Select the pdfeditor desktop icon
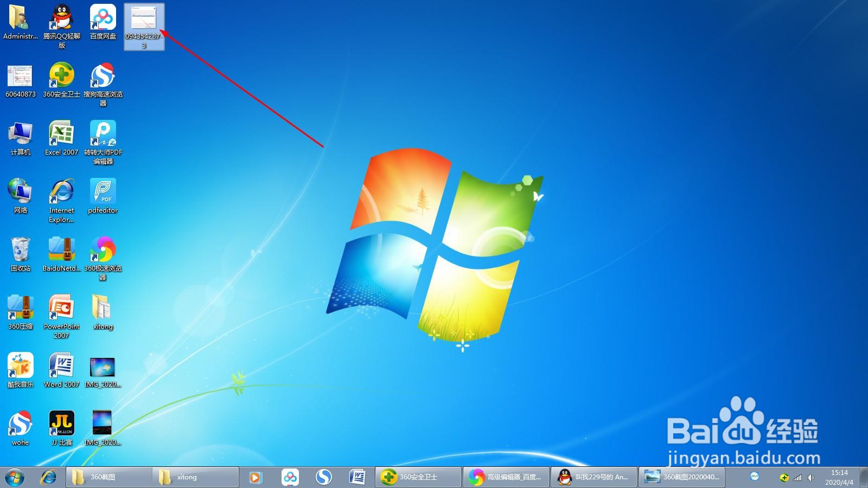868x488 pixels. coord(103,197)
